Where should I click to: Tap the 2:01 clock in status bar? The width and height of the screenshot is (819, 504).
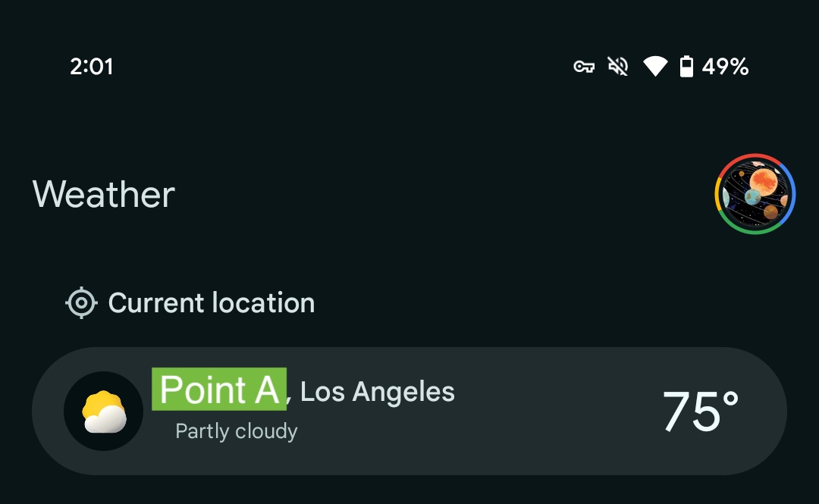(92, 67)
